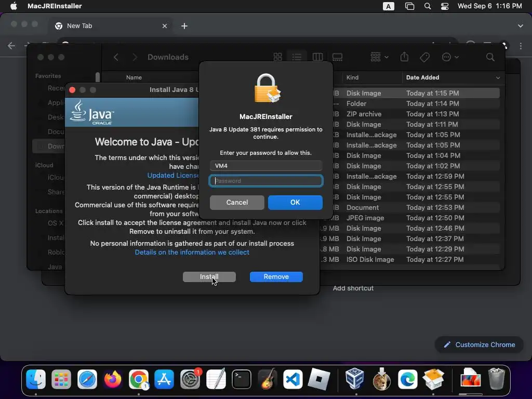Open Google Chrome from the Dock
The image size is (532, 399).
138,379
